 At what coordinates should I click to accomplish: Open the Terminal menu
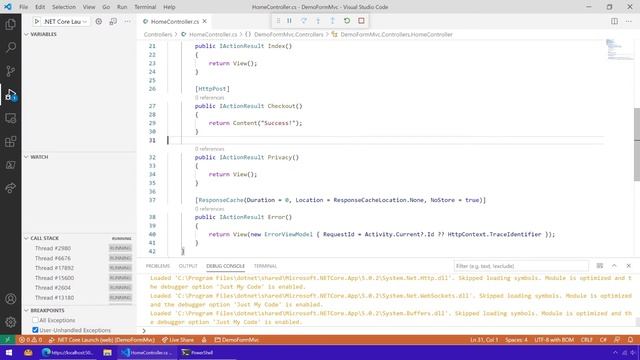click(x=145, y=7)
